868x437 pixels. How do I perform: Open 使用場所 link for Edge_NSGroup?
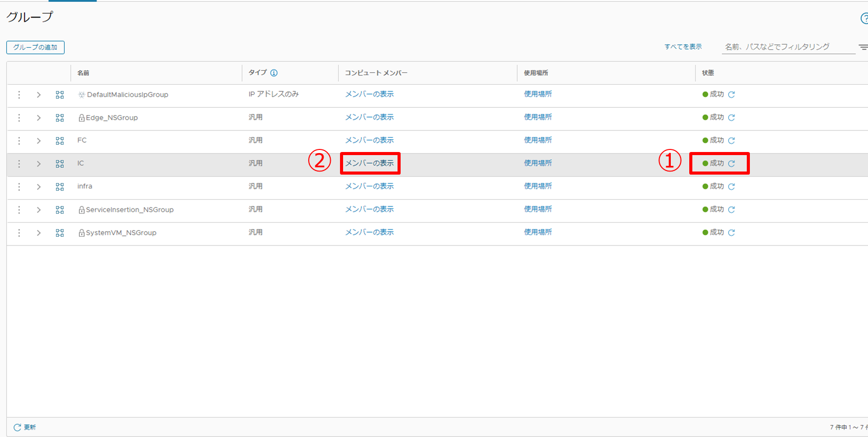538,117
